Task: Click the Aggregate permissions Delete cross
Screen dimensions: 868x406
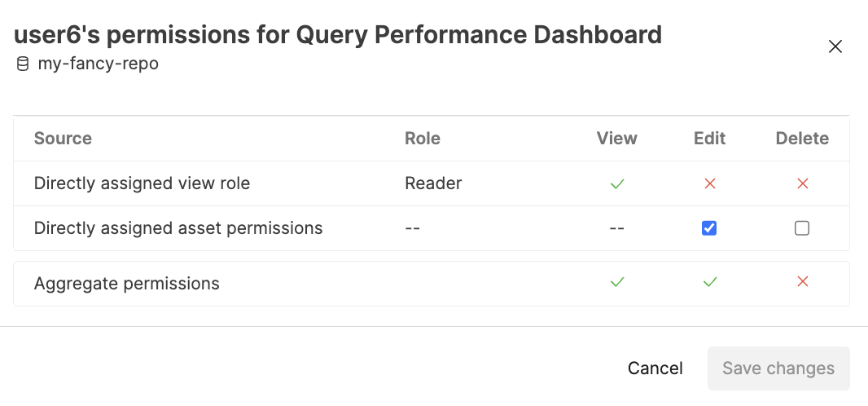Action: pyautogui.click(x=802, y=282)
